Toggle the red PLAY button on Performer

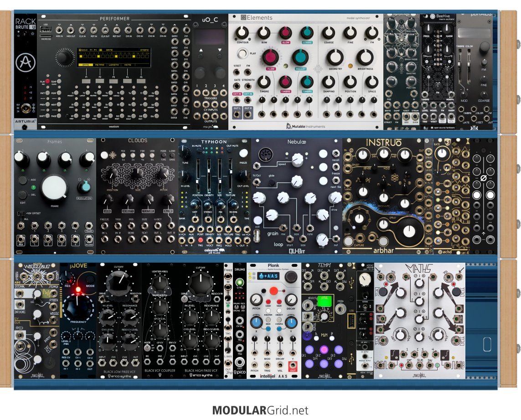(x=47, y=81)
